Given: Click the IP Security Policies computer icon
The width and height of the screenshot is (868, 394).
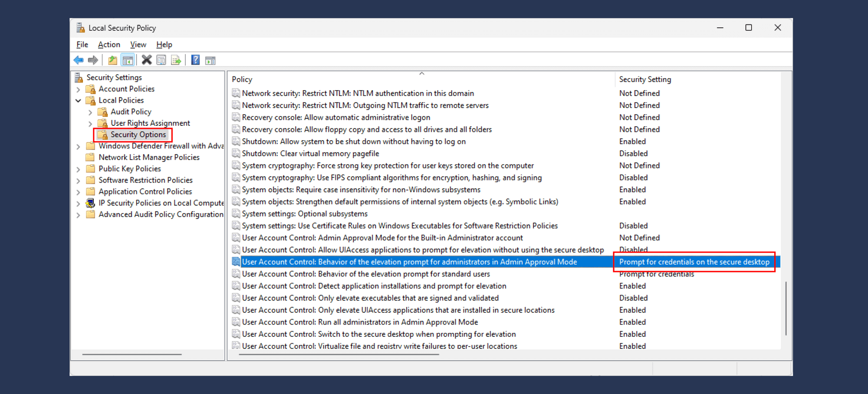Looking at the screenshot, I should (x=90, y=203).
